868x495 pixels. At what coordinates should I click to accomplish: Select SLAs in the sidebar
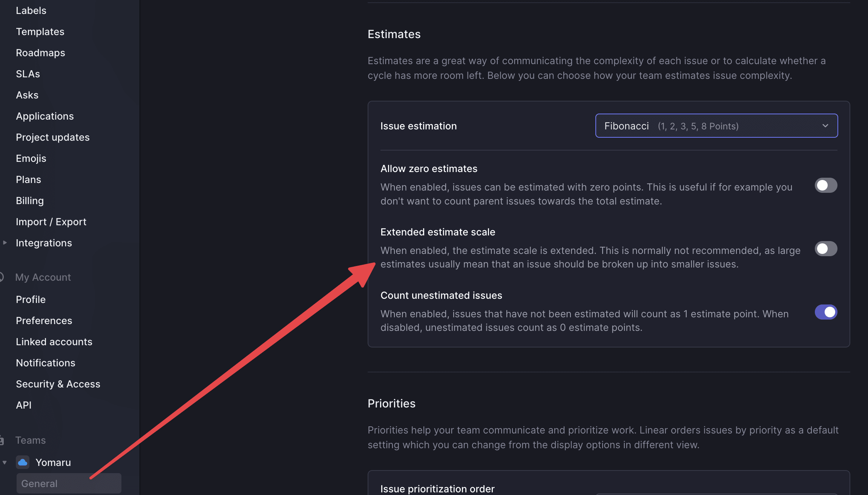coord(28,74)
